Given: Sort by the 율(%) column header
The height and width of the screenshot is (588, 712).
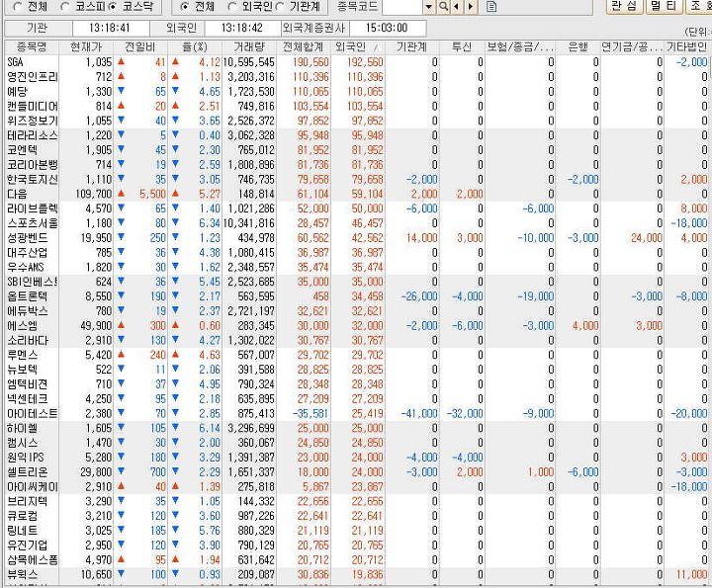Looking at the screenshot, I should click(195, 46).
